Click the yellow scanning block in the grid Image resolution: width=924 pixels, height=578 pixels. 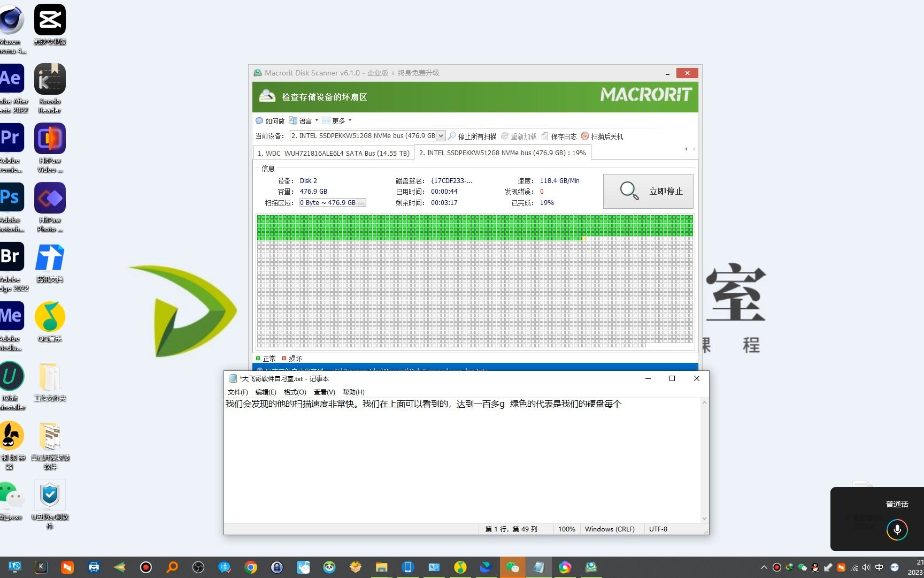coord(584,238)
